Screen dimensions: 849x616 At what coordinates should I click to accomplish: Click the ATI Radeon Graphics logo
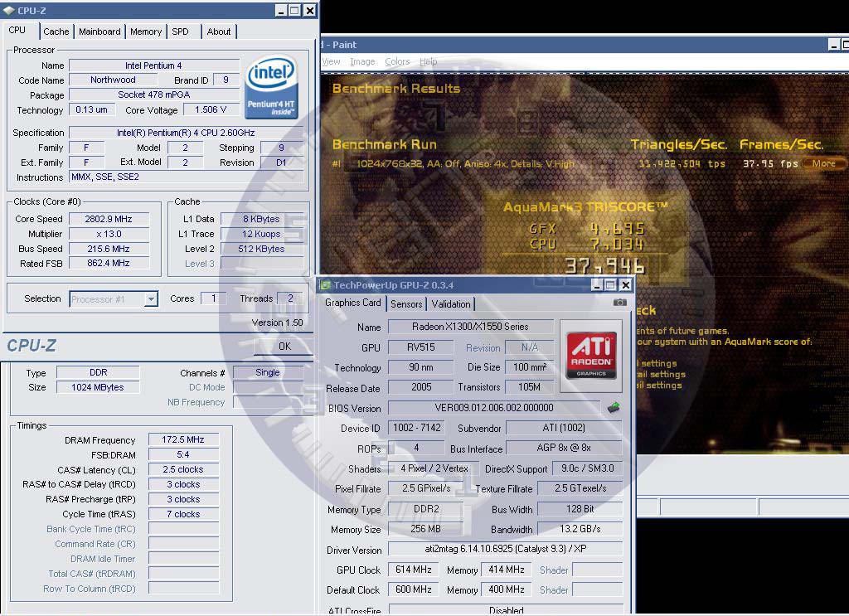click(x=591, y=355)
